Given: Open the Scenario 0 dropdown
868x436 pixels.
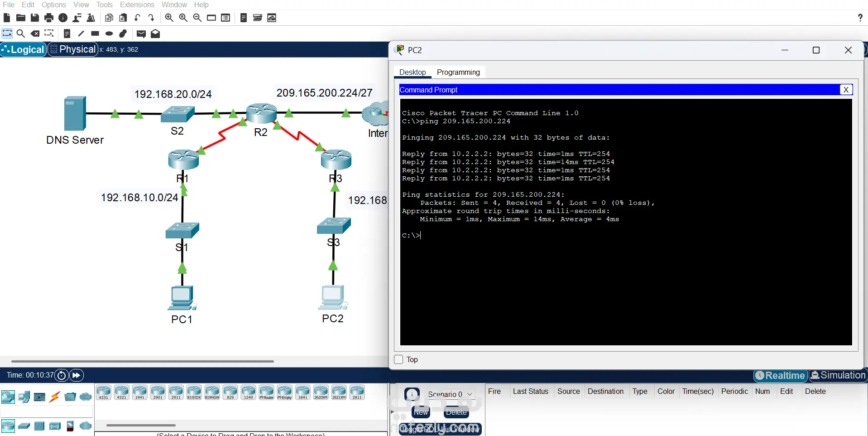Looking at the screenshot, I should tap(451, 394).
